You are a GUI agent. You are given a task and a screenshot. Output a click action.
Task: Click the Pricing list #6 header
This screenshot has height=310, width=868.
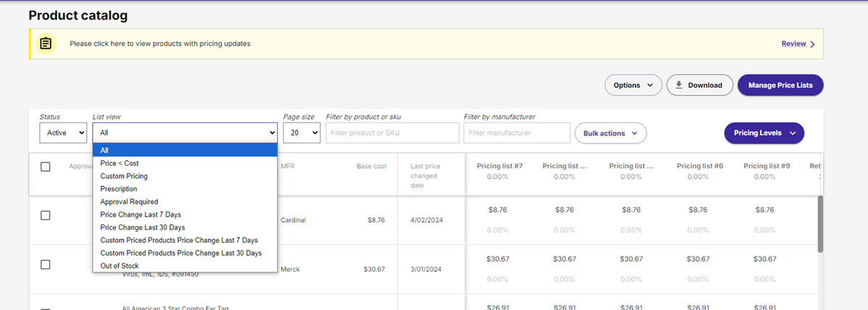coord(700,166)
